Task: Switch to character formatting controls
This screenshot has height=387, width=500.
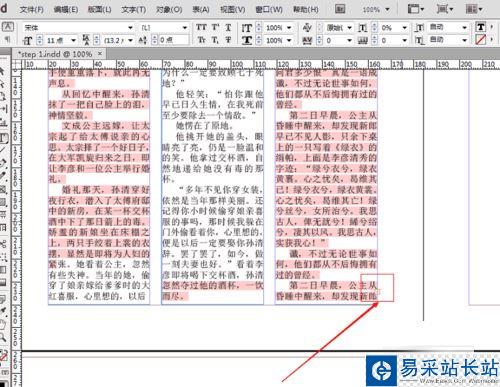Action: pos(8,27)
